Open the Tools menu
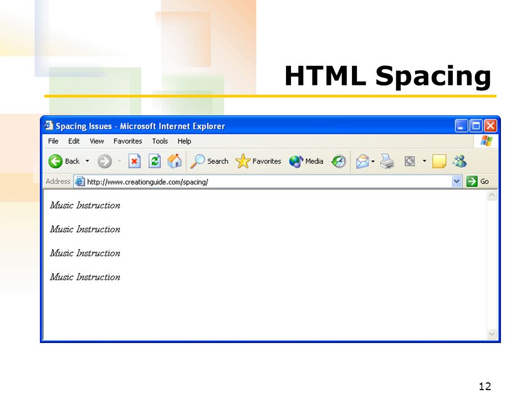 pyautogui.click(x=160, y=141)
